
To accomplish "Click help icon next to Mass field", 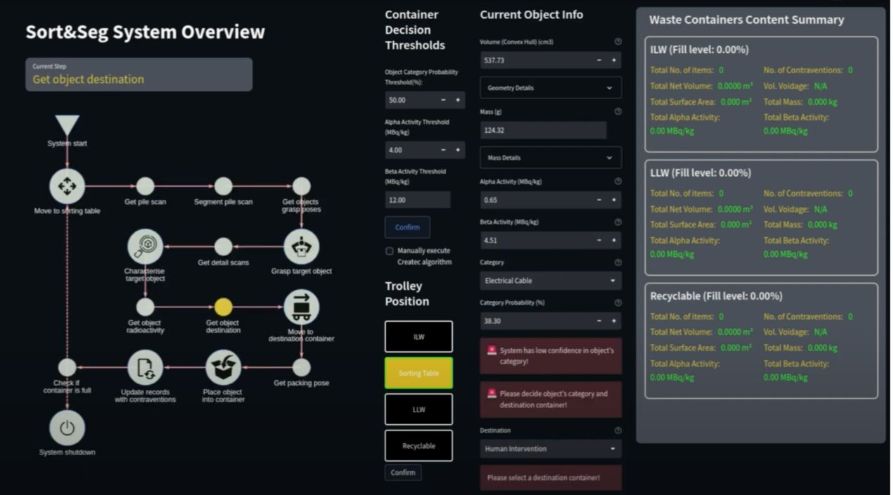I will 618,112.
